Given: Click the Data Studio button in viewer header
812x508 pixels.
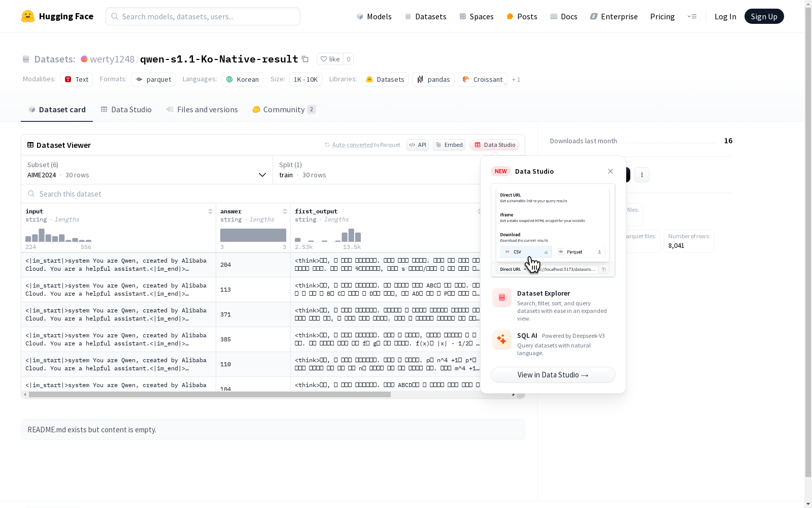Looking at the screenshot, I should pyautogui.click(x=494, y=145).
